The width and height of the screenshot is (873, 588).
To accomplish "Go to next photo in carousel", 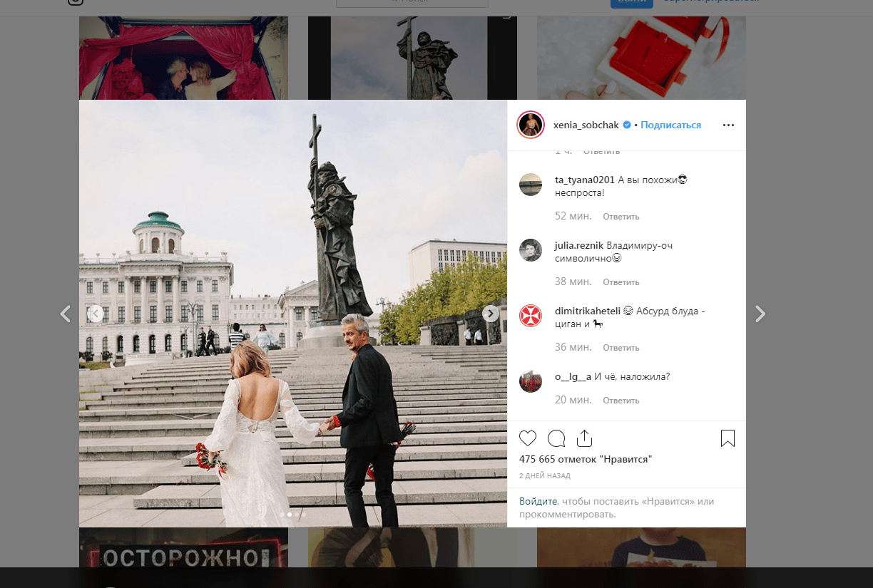I will 491,314.
